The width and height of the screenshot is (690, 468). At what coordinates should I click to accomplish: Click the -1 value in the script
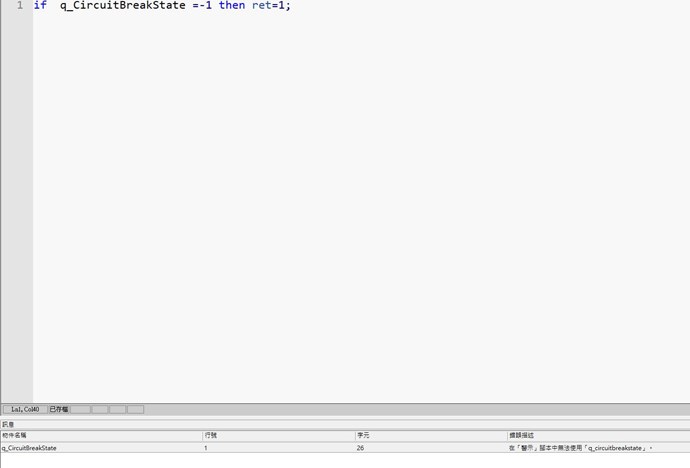click(205, 6)
